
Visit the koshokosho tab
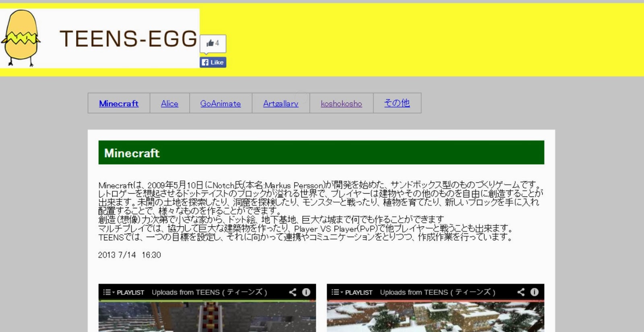pos(341,103)
